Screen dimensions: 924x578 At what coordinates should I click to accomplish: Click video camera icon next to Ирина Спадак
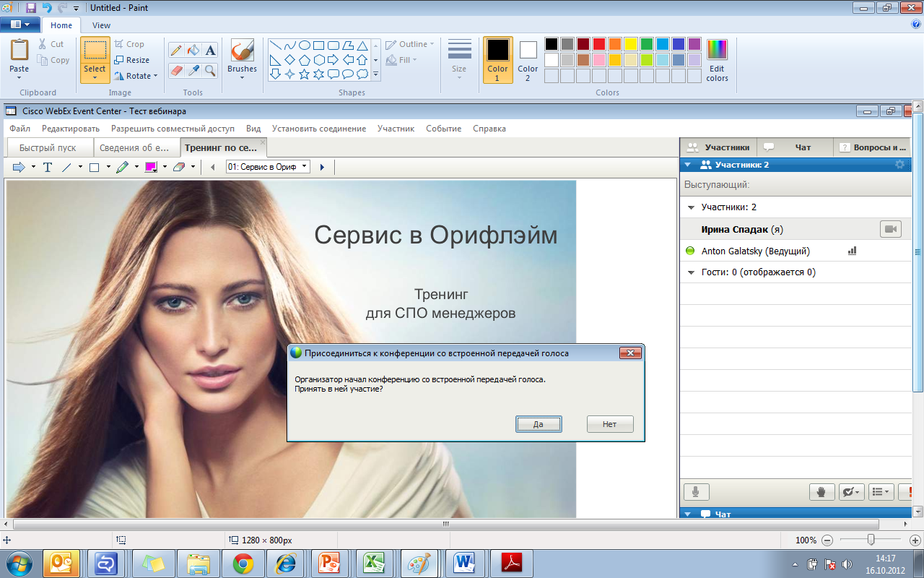(891, 229)
